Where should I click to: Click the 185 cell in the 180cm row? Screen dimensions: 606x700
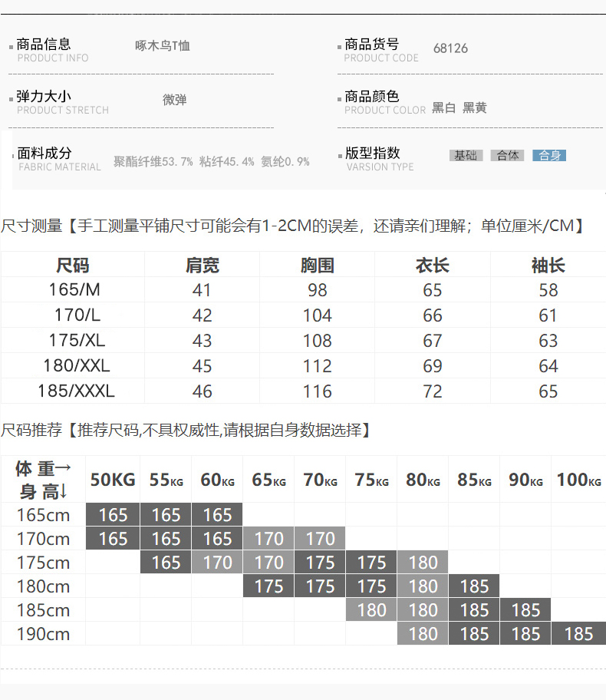(474, 586)
